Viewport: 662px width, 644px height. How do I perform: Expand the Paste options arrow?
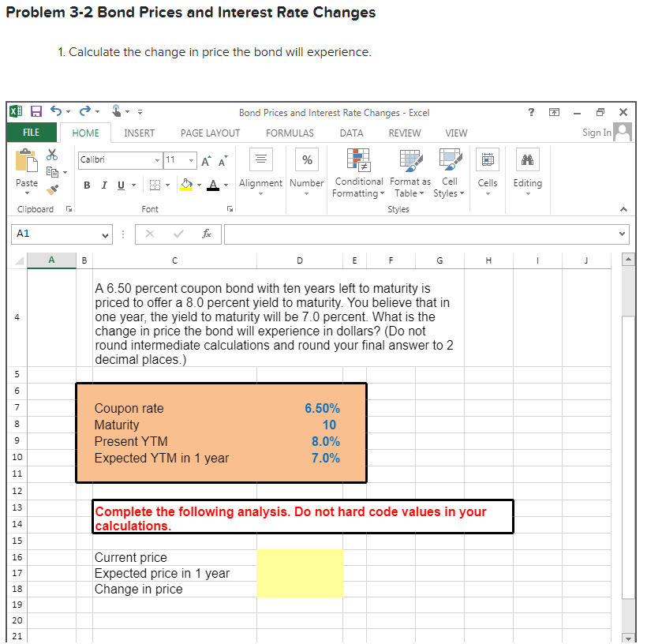click(27, 193)
